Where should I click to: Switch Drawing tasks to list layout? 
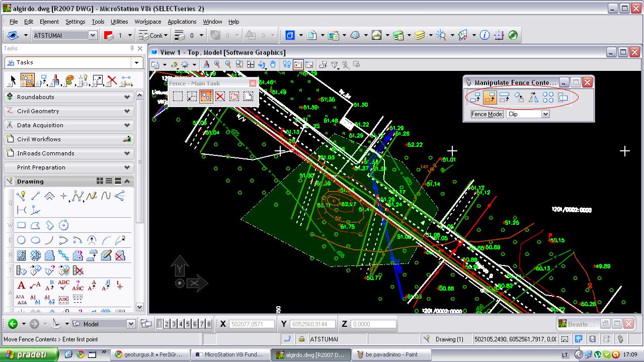point(109,181)
